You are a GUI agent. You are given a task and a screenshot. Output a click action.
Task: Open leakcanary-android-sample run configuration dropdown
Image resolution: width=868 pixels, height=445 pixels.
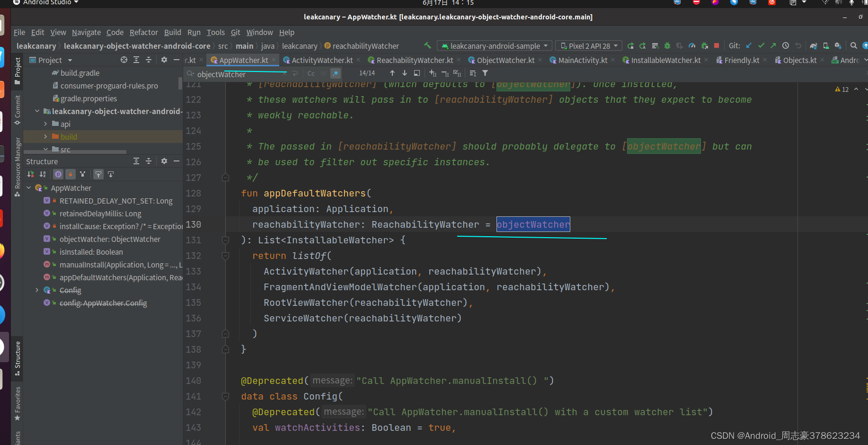[495, 46]
